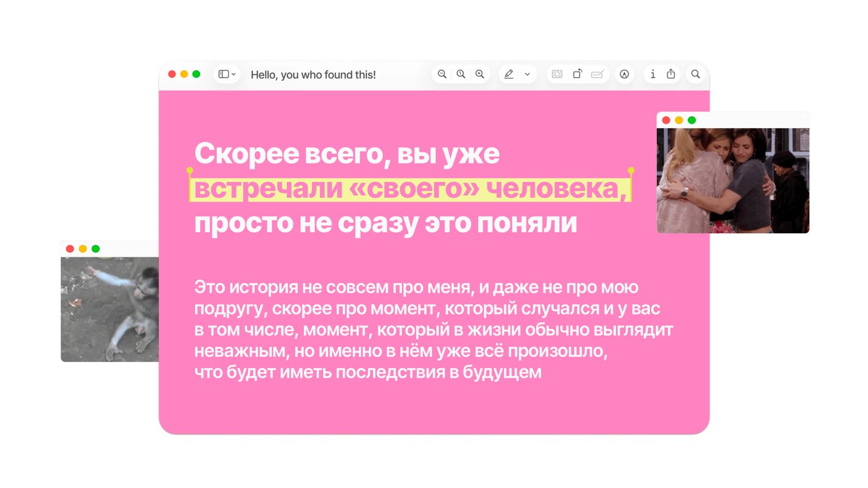Expand the highlight color dropdown arrow
The width and height of the screenshot is (868, 488).
tap(527, 74)
